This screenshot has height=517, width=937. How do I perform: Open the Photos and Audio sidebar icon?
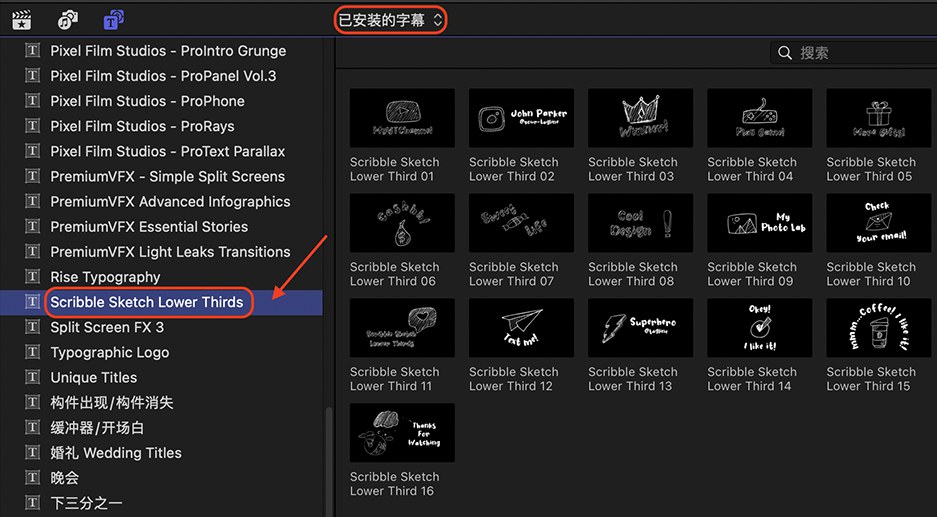click(68, 20)
